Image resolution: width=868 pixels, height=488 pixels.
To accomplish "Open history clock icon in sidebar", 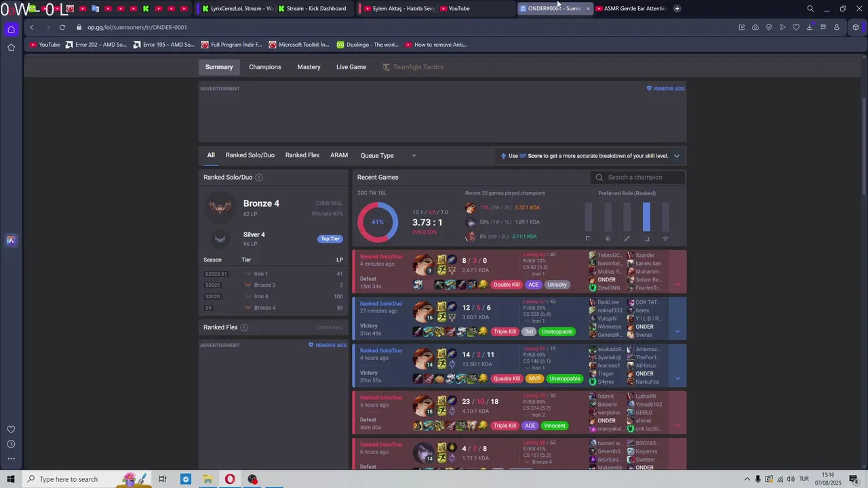I will [x=11, y=444].
